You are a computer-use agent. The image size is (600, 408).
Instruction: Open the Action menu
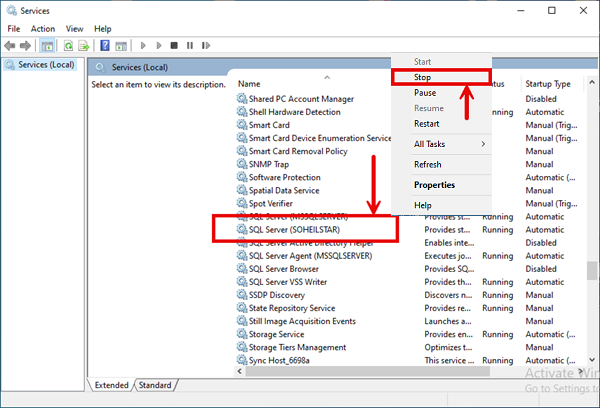[43, 29]
